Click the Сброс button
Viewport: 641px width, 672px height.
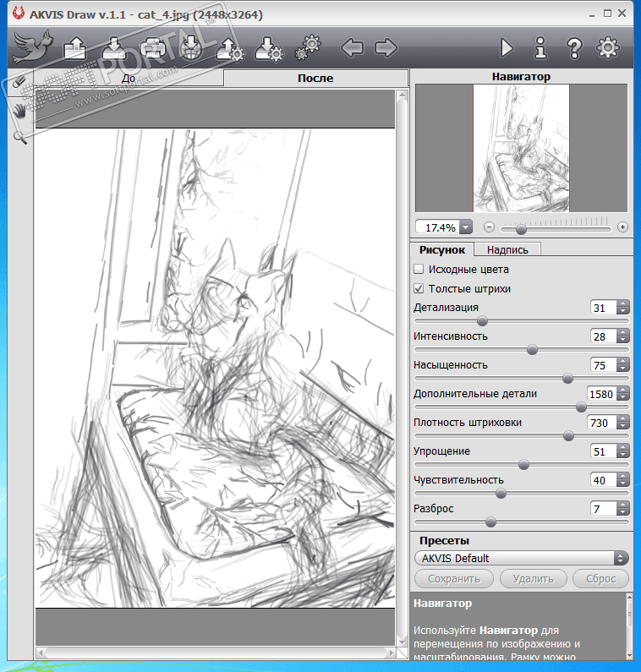(600, 578)
